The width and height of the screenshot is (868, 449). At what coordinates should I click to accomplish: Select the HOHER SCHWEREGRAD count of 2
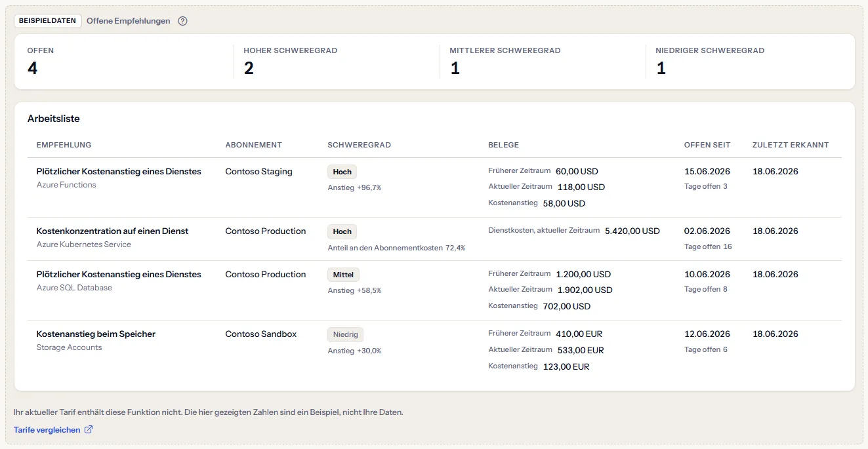pos(249,68)
